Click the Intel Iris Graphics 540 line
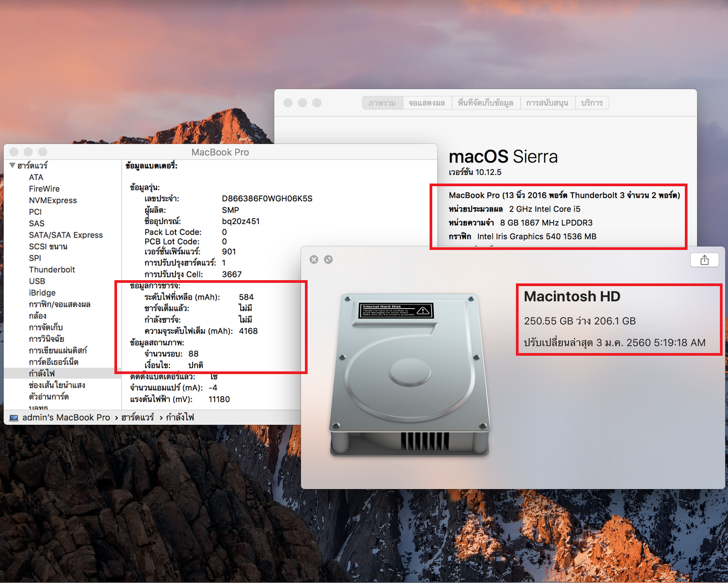This screenshot has width=728, height=583. click(x=522, y=236)
